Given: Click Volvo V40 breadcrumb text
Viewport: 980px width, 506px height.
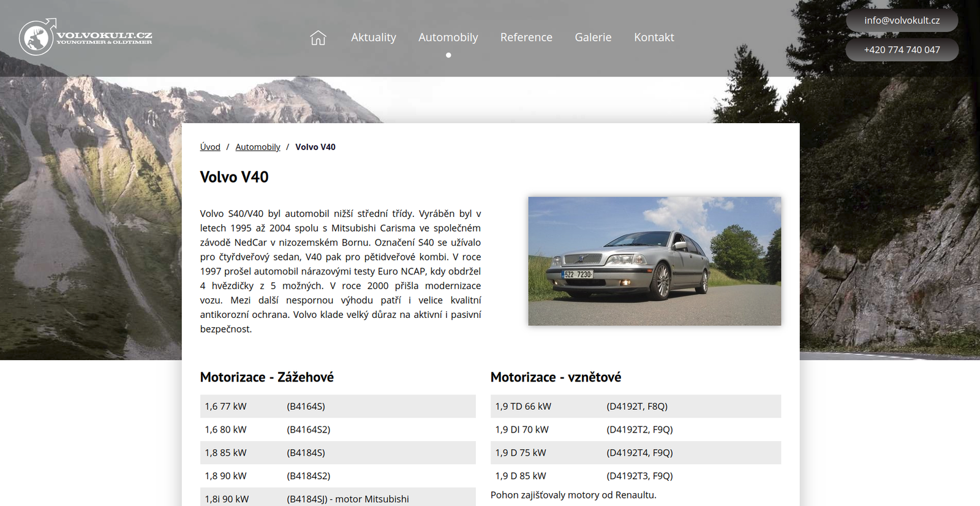Looking at the screenshot, I should 315,147.
